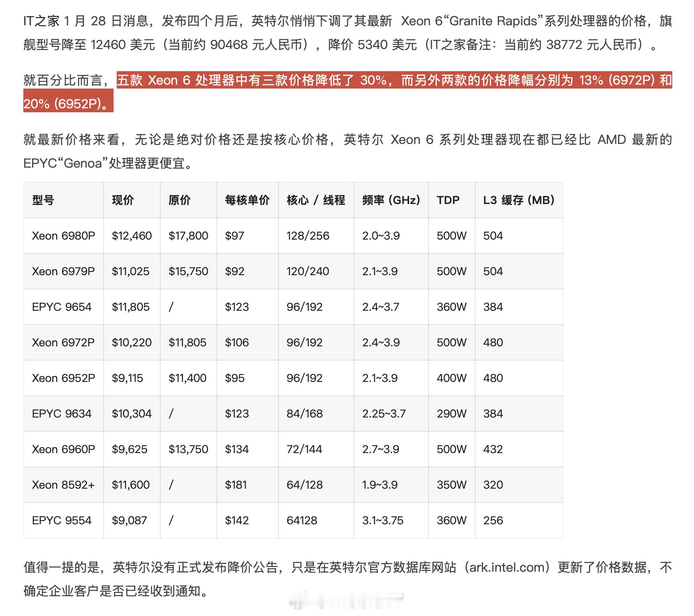Click the ark.intel.com address text
Viewport: 694px width, 616px height.
pyautogui.click(x=507, y=568)
